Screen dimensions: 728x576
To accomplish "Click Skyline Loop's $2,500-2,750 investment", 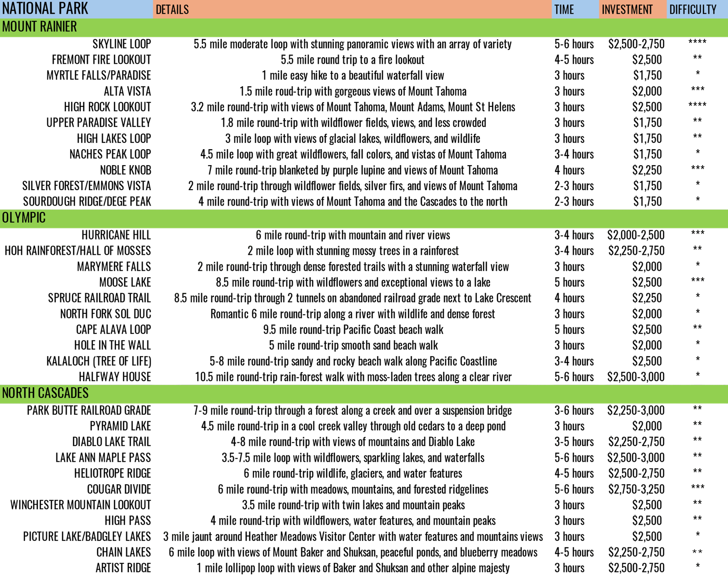I will coord(636,44).
